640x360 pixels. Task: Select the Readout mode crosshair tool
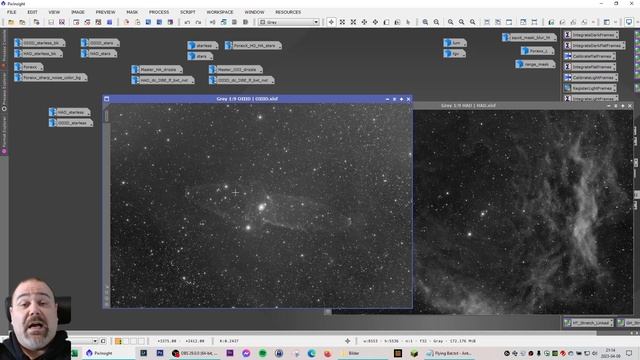(x=331, y=22)
